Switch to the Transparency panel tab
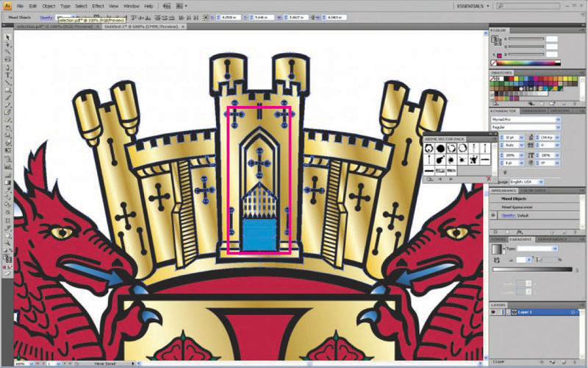Screen dimensions: 588x368 click(553, 239)
